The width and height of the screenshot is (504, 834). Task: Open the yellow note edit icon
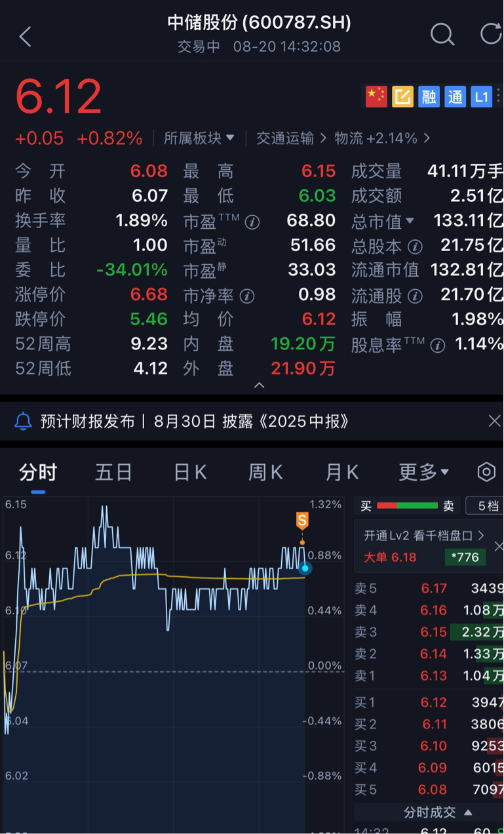click(x=402, y=97)
